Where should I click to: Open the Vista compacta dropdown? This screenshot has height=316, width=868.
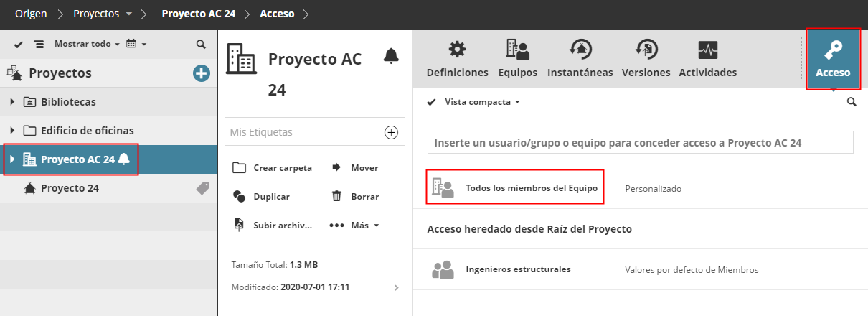click(482, 102)
